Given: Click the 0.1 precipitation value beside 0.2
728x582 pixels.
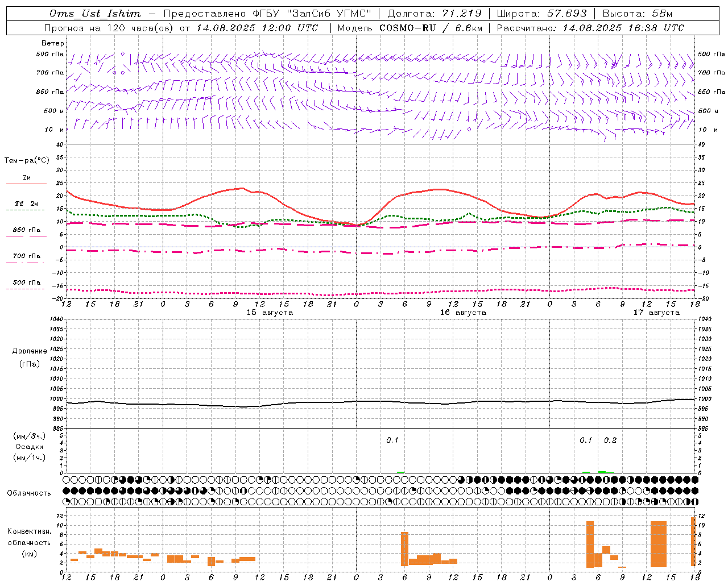Looking at the screenshot, I should 586,440.
